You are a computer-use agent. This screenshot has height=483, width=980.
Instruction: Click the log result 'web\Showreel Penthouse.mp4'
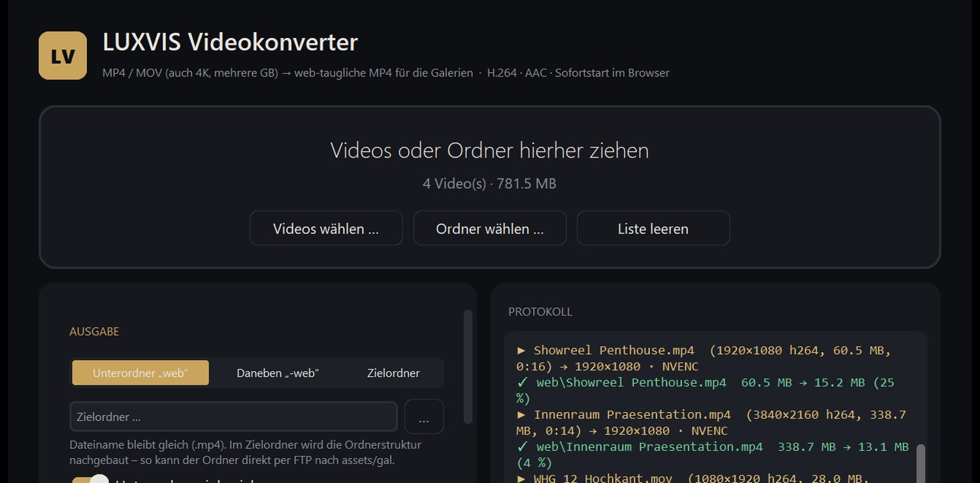point(705,390)
